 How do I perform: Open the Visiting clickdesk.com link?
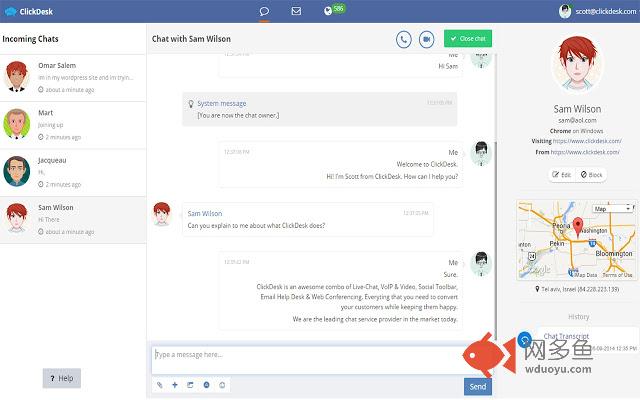click(x=587, y=141)
